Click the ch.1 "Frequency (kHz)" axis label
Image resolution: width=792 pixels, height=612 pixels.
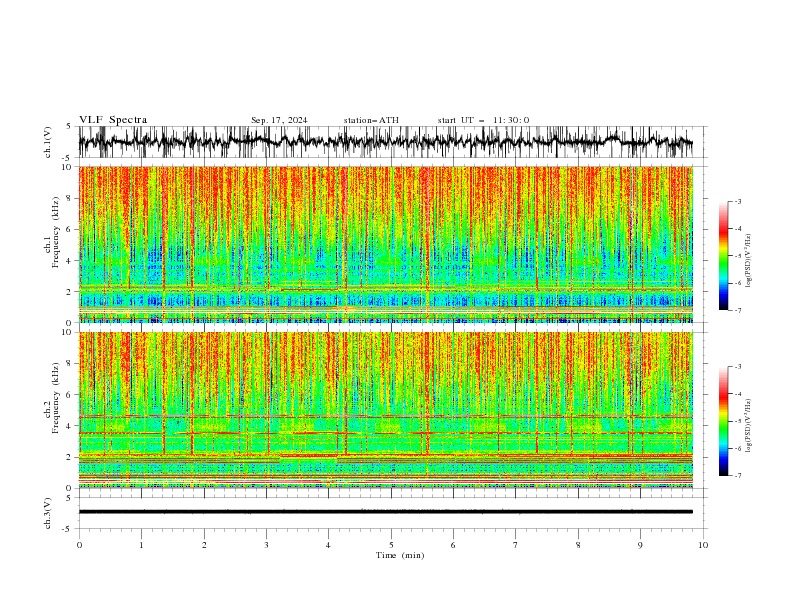[55, 232]
